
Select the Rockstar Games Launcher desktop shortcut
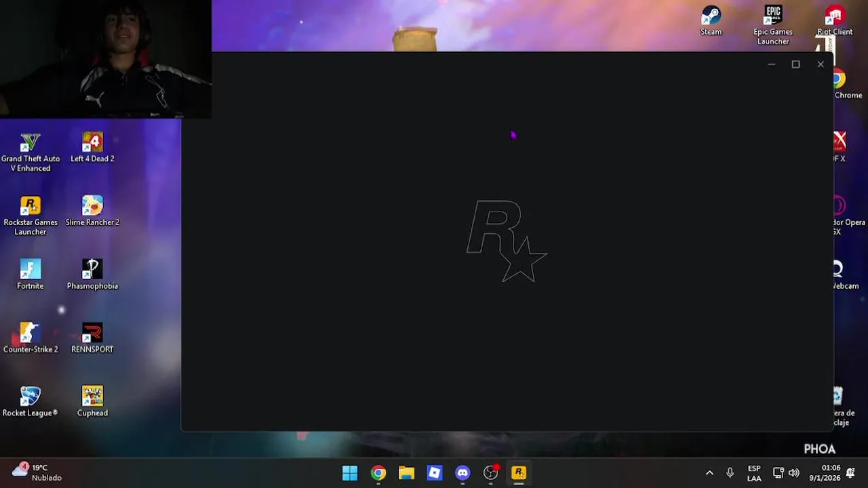click(31, 216)
